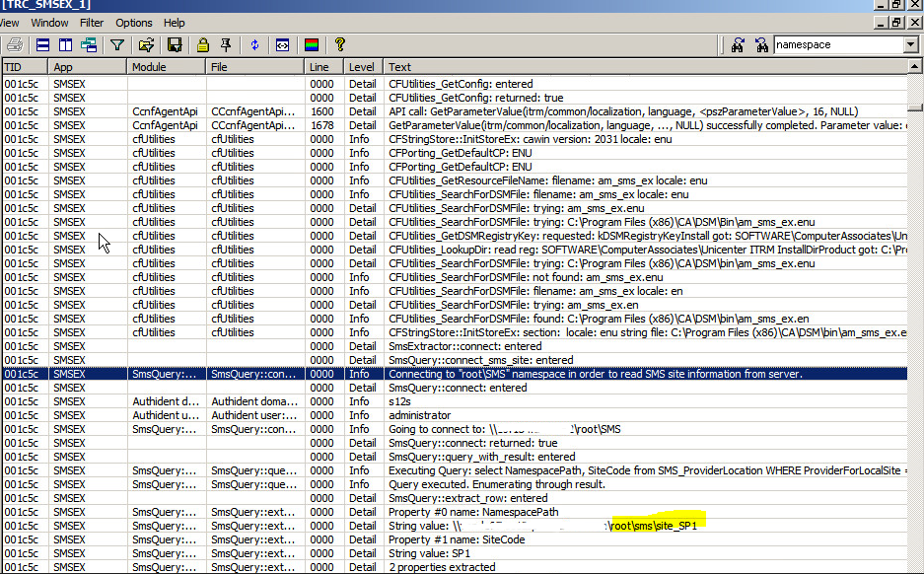924x574 pixels.
Task: Click the yellow question mark help icon
Action: 340,44
